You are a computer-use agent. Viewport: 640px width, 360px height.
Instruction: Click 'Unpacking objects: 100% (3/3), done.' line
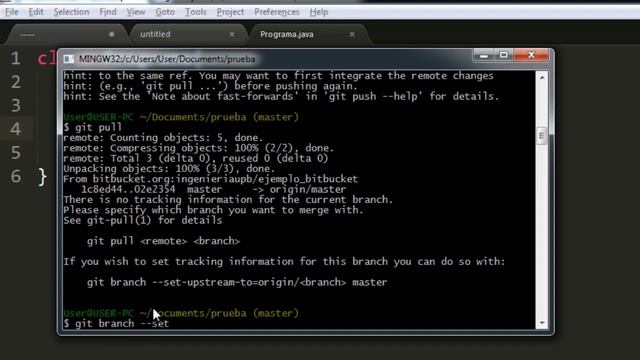click(x=169, y=169)
